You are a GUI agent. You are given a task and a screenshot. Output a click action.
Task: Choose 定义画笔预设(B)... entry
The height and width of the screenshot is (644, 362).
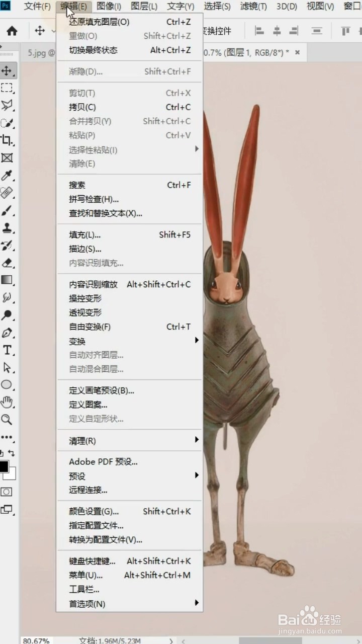130,391
